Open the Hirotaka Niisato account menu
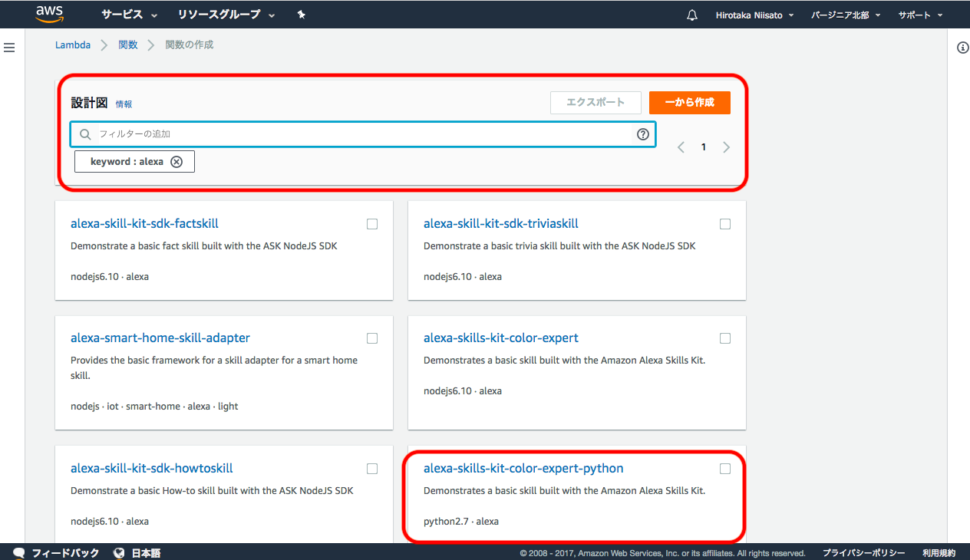970x560 pixels. click(754, 15)
